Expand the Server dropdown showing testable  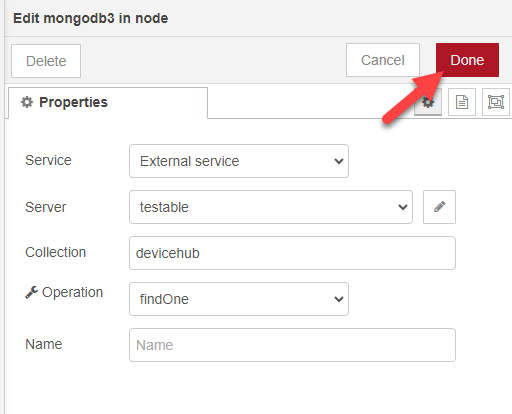coord(271,207)
